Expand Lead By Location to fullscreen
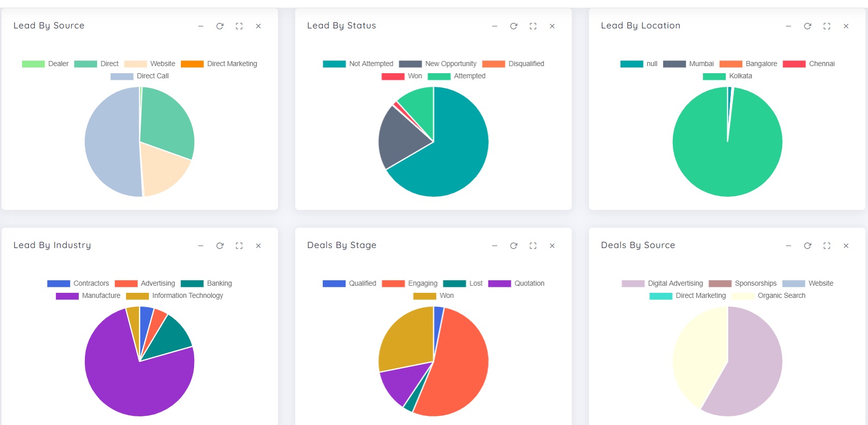This screenshot has width=868, height=425. pyautogui.click(x=827, y=26)
